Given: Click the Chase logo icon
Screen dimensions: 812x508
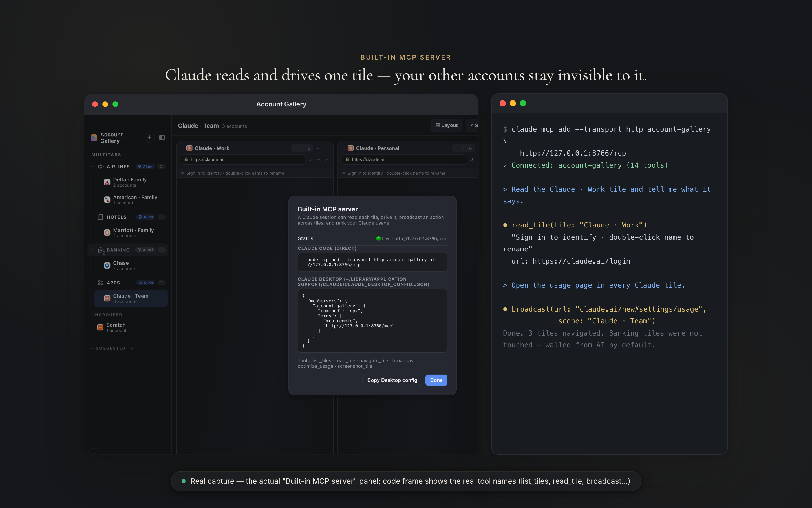Looking at the screenshot, I should [x=107, y=265].
